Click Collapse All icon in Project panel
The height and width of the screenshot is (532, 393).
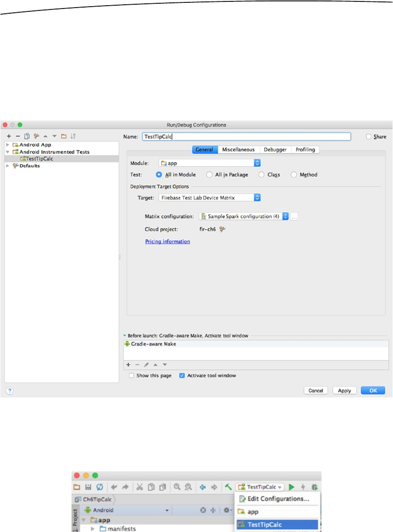213,510
